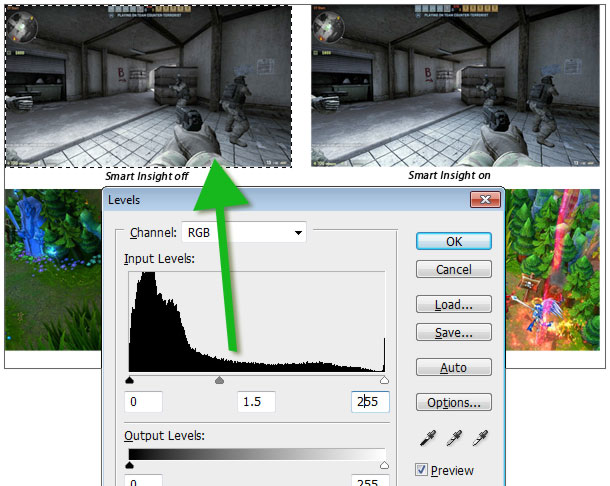Image resolution: width=610 pixels, height=486 pixels.
Task: Select the gray point eyedropper
Action: pos(454,438)
